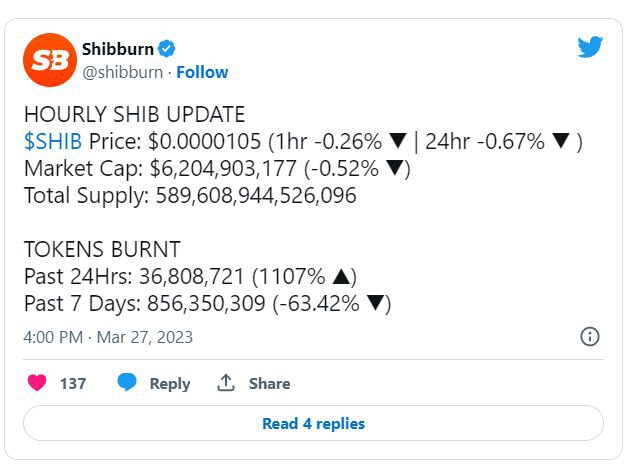Screen dimensions: 628x466
Task: Click the Shibburn display name
Action: [116, 48]
